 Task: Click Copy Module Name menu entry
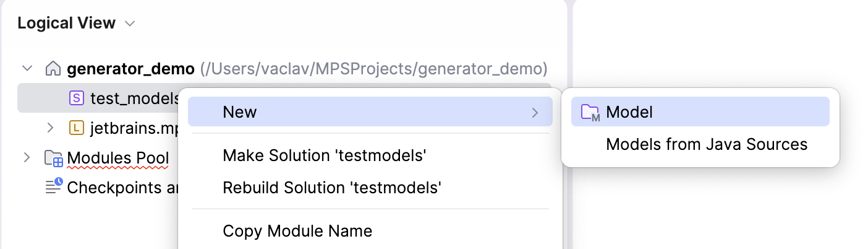point(297,231)
